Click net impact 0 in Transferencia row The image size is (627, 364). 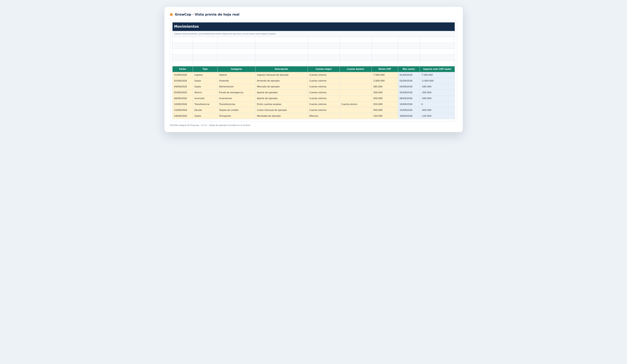point(437,104)
